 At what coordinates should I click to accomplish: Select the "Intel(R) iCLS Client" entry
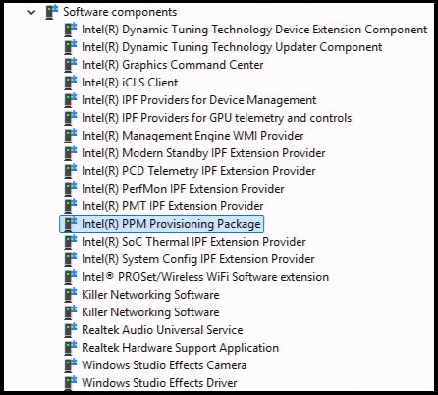click(130, 82)
